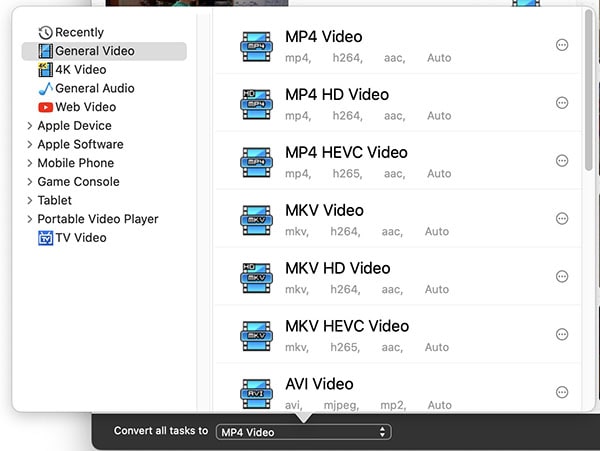Click the Apple Device label

75,126
